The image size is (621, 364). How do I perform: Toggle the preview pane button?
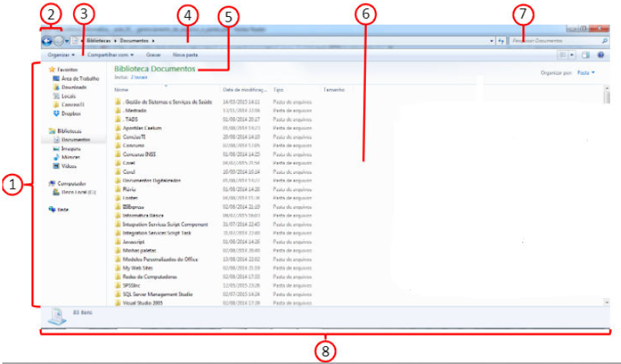(x=586, y=55)
